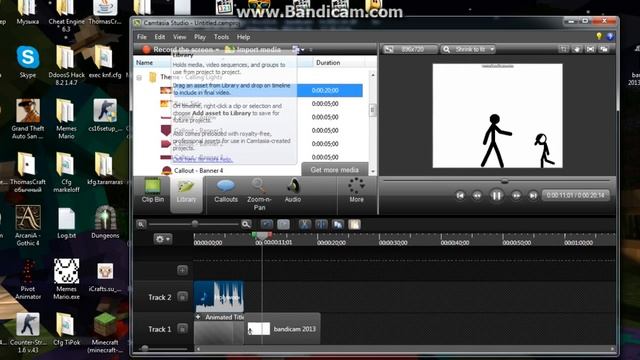Zoom in the timeline with large magnifier
The image size is (640, 360).
pos(246,224)
